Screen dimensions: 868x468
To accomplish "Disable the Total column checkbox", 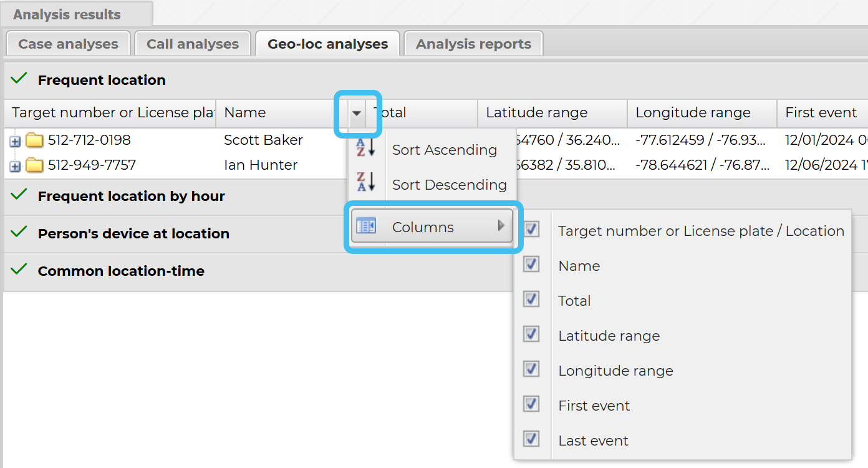I will (531, 299).
